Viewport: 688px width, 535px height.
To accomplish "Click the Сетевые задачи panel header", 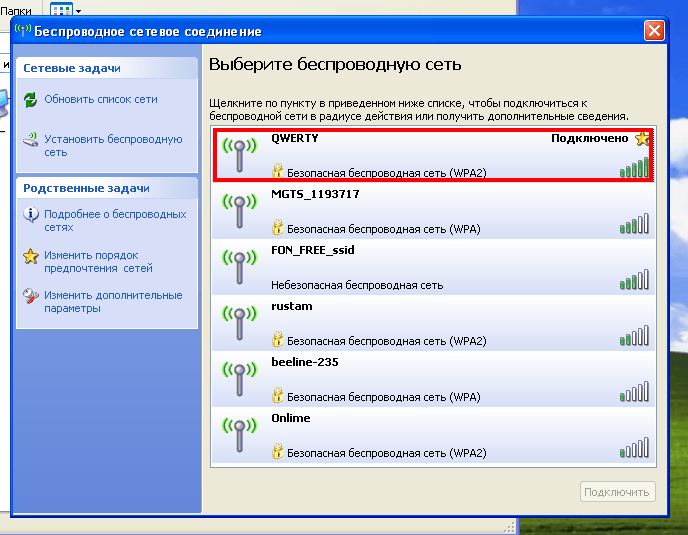I will (x=107, y=68).
